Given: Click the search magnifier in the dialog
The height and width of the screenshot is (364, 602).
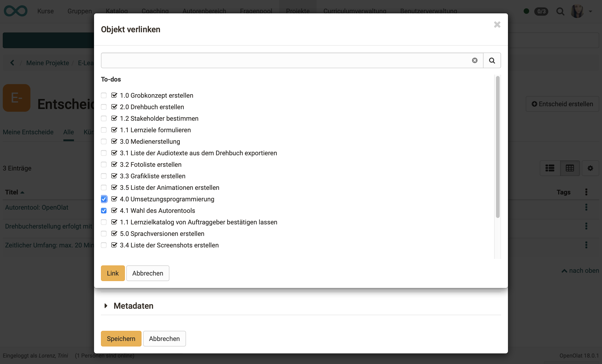Looking at the screenshot, I should (492, 60).
